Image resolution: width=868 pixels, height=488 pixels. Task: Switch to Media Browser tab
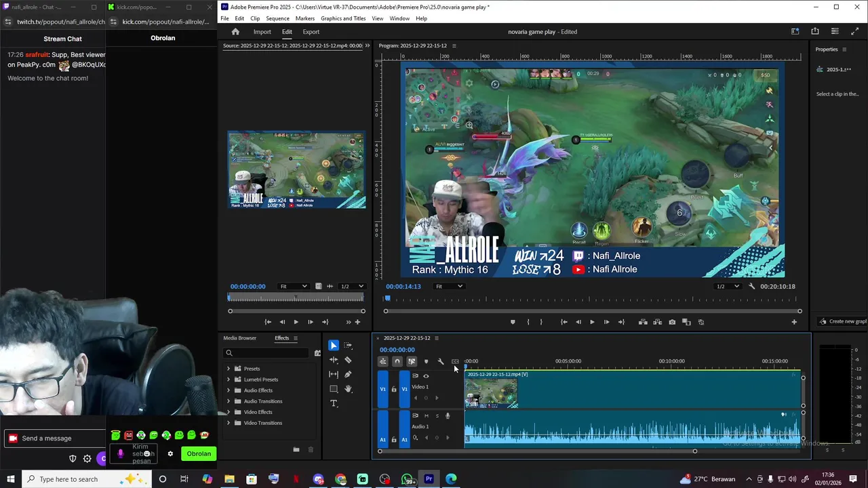pos(240,338)
